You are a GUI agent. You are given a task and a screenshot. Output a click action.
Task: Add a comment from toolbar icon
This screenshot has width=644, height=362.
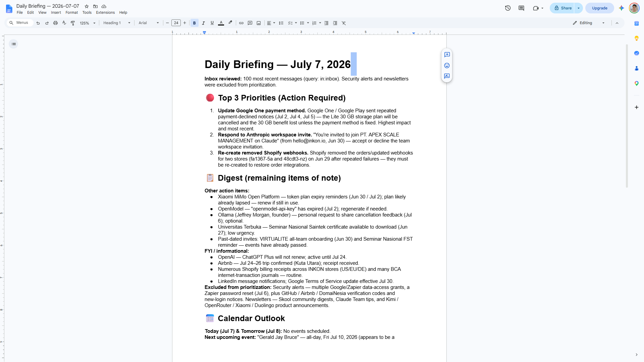pyautogui.click(x=250, y=23)
